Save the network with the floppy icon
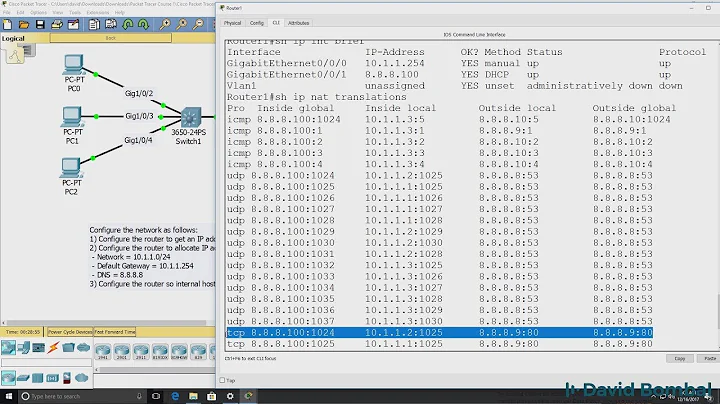Screen dimensions: 720x404 coord(40,24)
